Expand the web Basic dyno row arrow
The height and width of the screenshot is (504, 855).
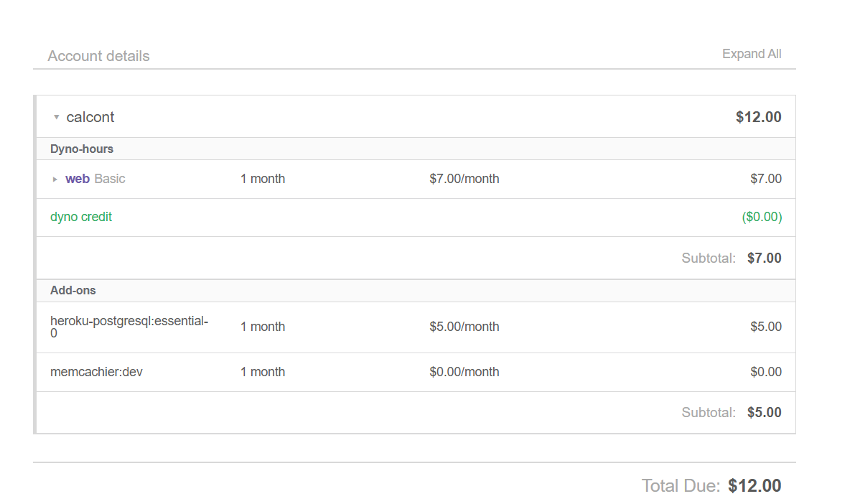55,179
